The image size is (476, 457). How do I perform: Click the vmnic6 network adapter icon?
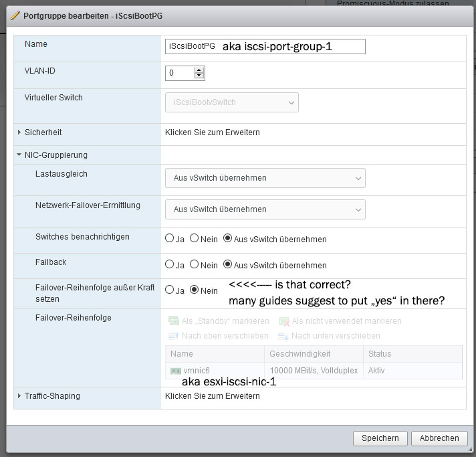tap(175, 371)
